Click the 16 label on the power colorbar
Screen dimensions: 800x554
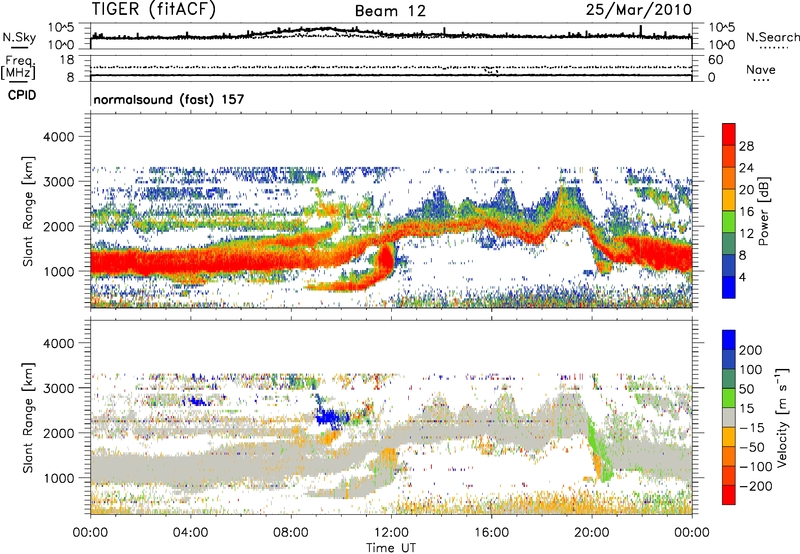coord(746,212)
